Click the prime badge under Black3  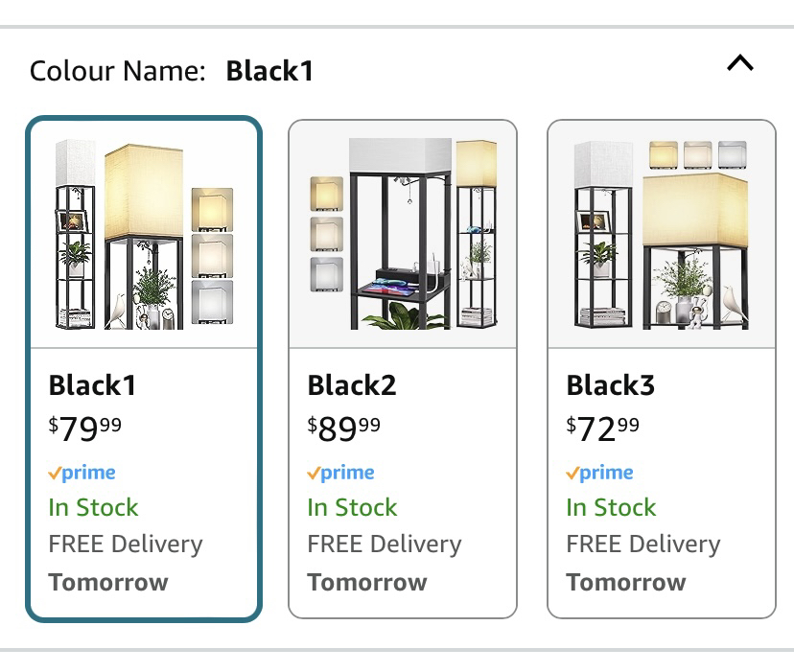point(599,473)
